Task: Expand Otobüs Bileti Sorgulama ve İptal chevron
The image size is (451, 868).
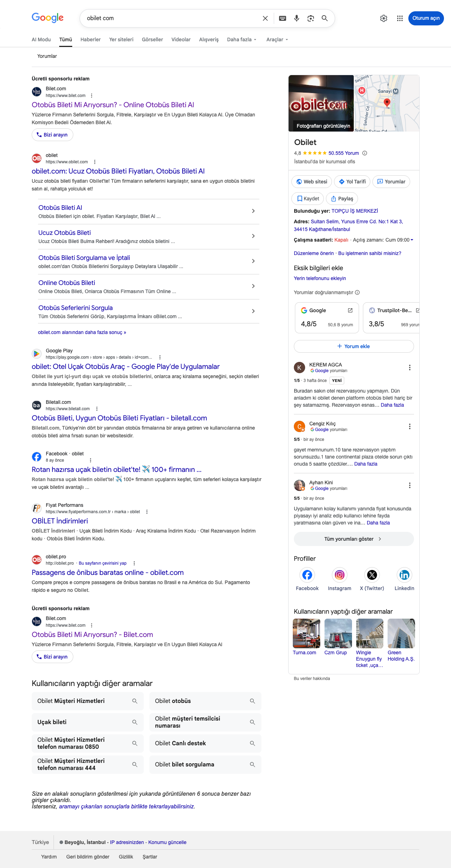Action: coord(253,261)
